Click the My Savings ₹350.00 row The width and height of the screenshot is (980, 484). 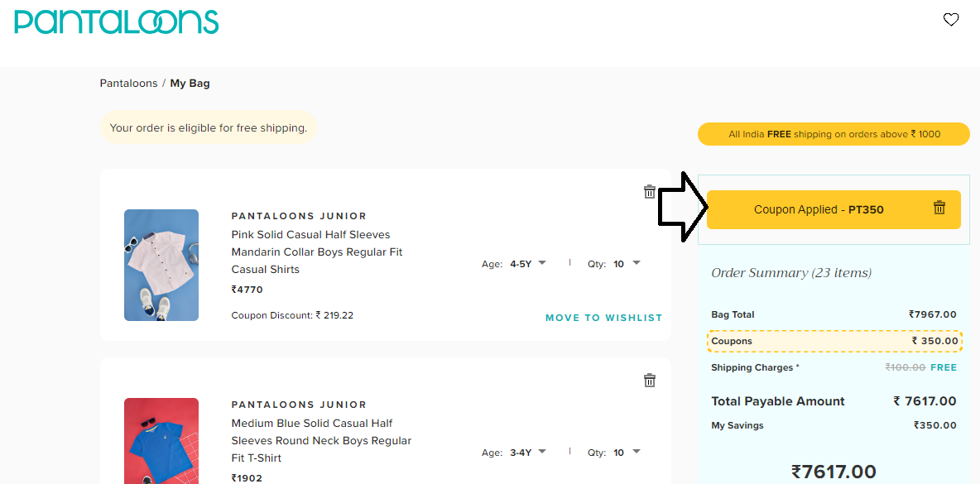tap(833, 425)
